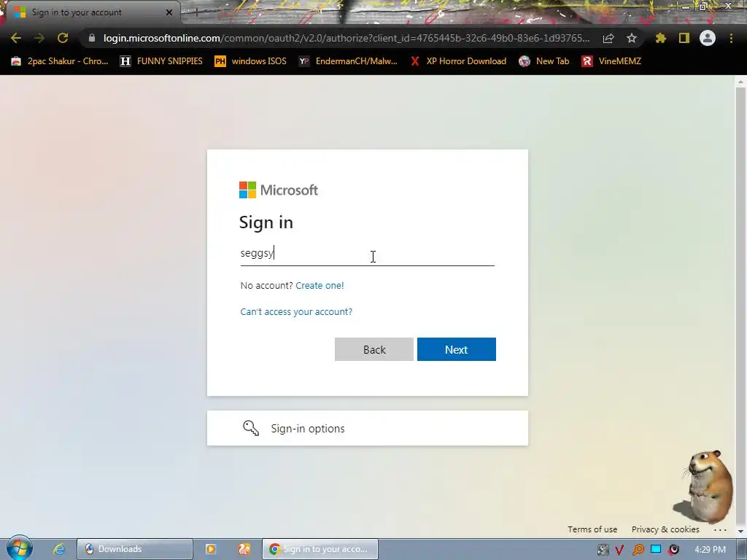The image size is (747, 560).
Task: Open the EndermanCH/Malw... bookmark
Action: [348, 61]
